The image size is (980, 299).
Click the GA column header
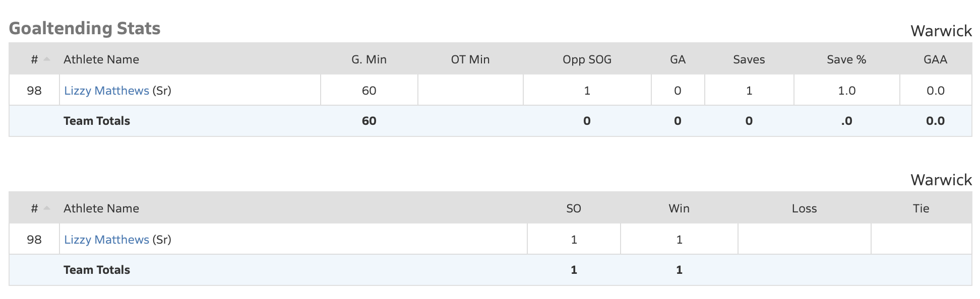tap(678, 59)
